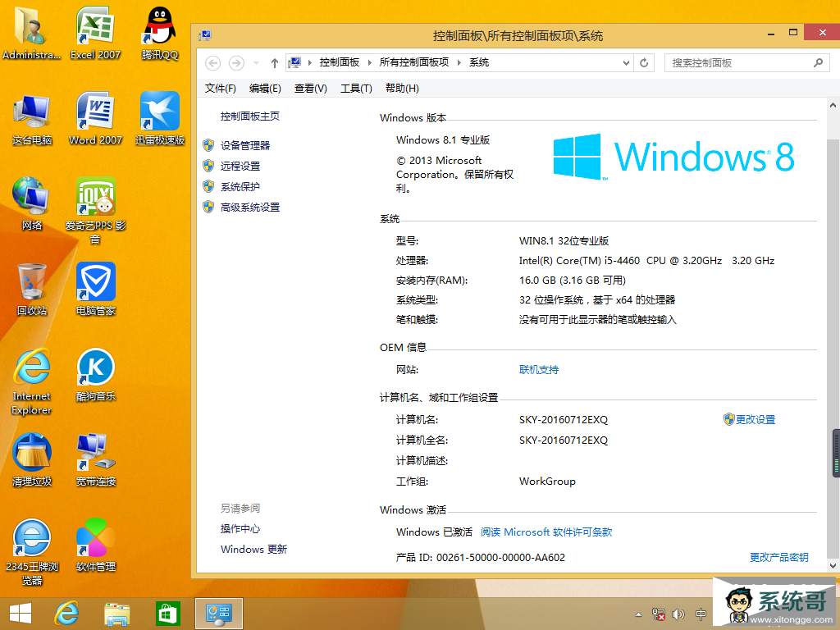Open 设备管理器 link
Viewport: 840px width, 630px height.
245,145
